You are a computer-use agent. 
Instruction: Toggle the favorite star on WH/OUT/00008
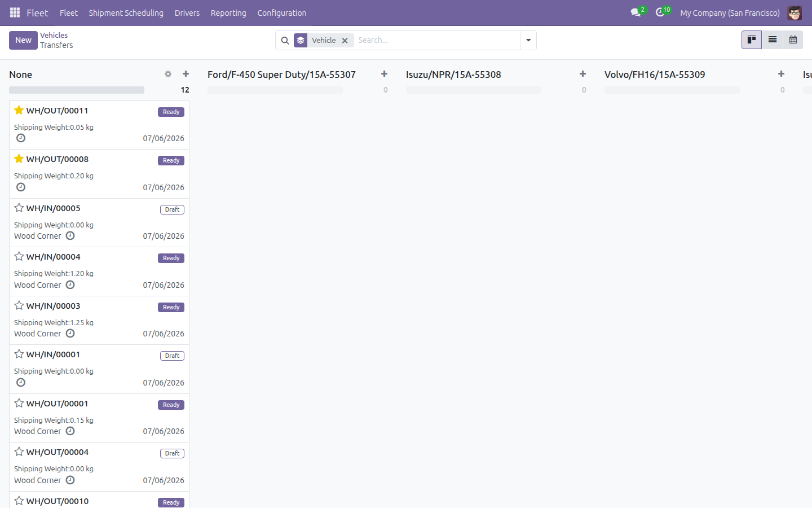(x=19, y=159)
